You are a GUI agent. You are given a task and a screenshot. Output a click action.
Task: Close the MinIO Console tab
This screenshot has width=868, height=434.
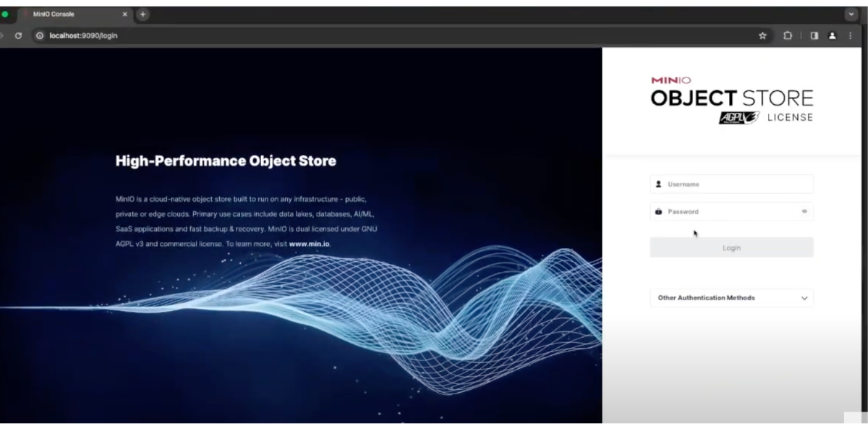tap(124, 14)
